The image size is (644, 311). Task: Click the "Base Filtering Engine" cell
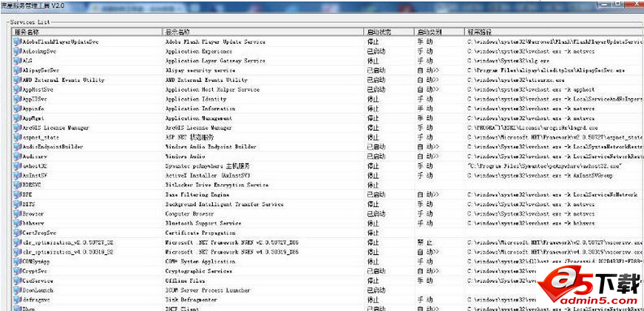[197, 195]
